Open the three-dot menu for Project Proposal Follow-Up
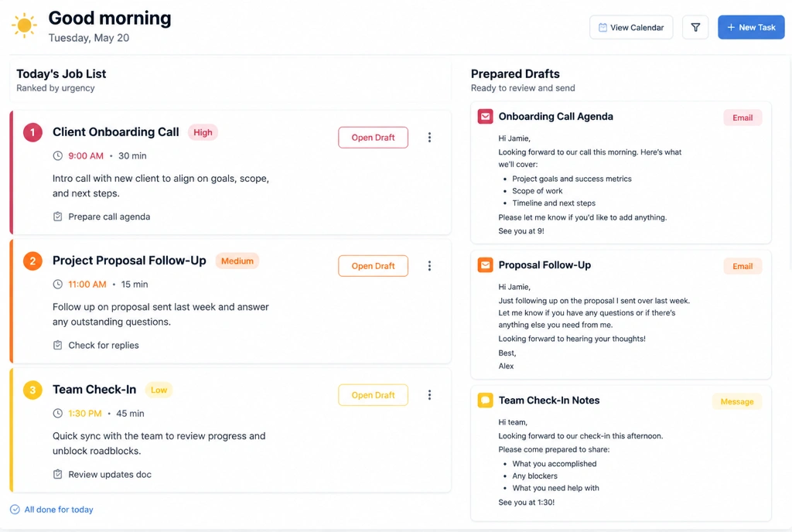The height and width of the screenshot is (532, 792). click(x=429, y=266)
